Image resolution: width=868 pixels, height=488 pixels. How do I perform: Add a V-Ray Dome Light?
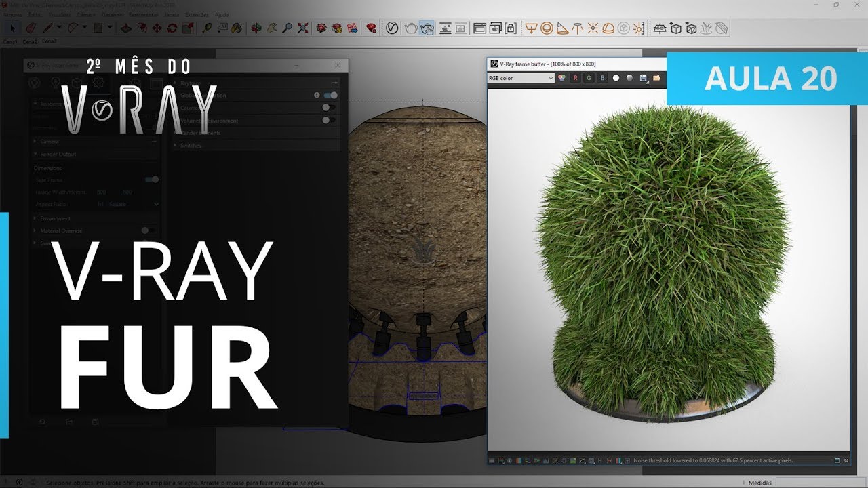(609, 28)
